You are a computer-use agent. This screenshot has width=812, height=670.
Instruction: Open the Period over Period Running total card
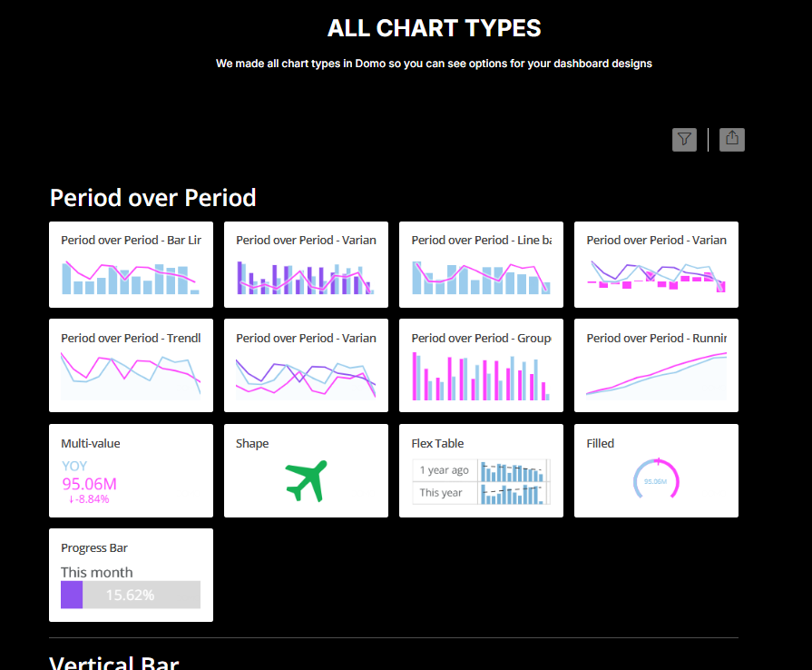656,365
